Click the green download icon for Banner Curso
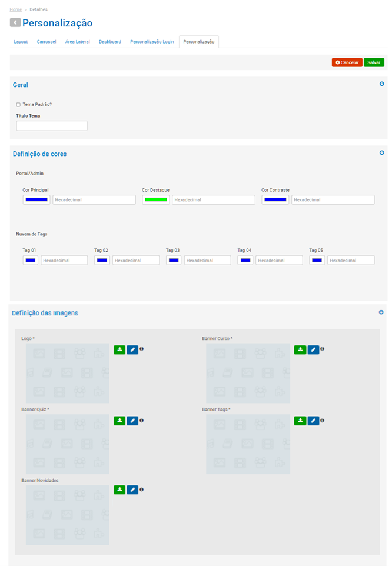Image resolution: width=392 pixels, height=566 pixels. pyautogui.click(x=300, y=349)
